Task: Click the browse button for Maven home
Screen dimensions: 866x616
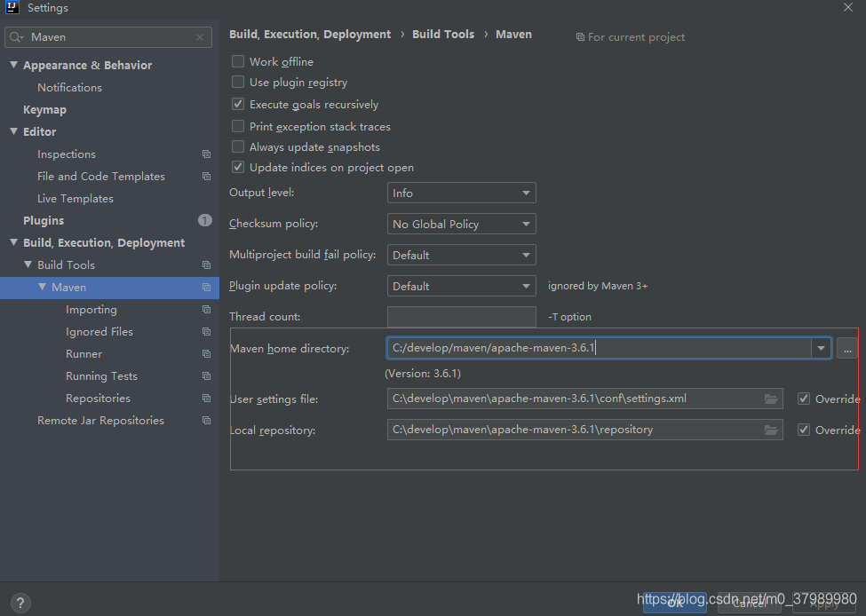Action: (x=847, y=349)
